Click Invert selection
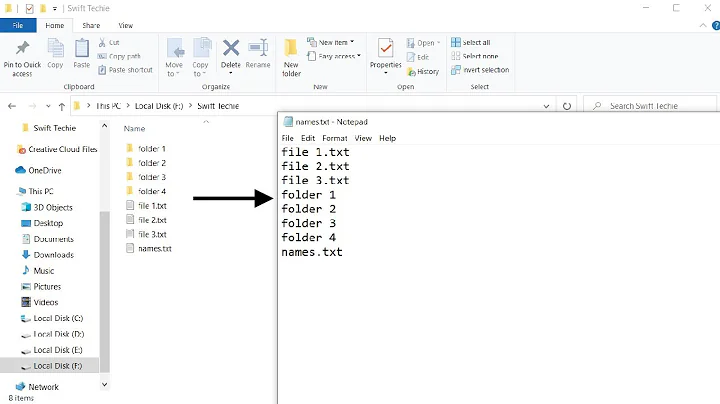The width and height of the screenshot is (720, 404). [x=480, y=70]
